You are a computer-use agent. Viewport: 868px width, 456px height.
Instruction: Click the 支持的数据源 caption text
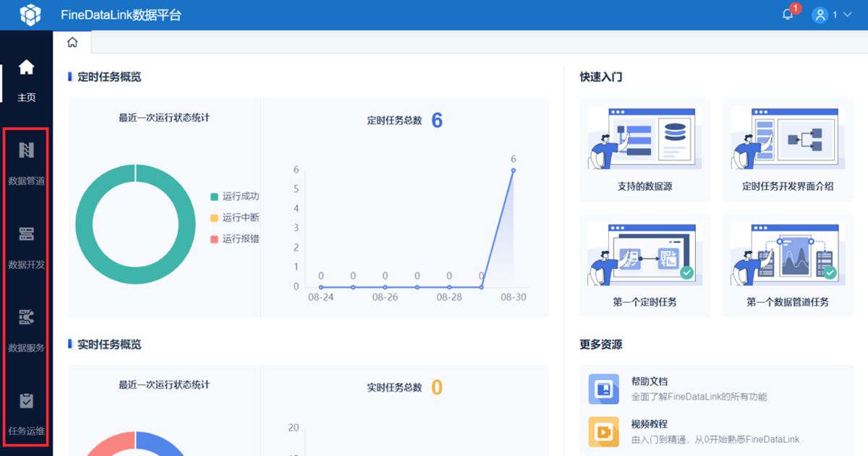tap(645, 186)
